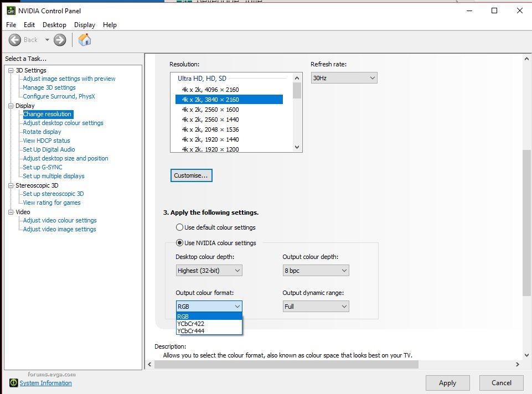
Task: Select Use default colour settings radio
Action: coord(179,227)
